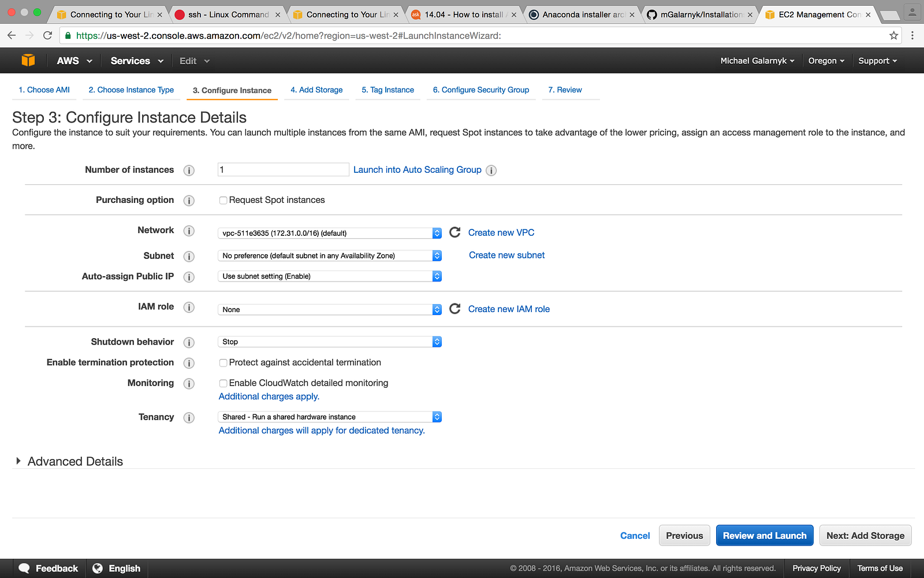This screenshot has width=924, height=578.
Task: Show info for Enable termination protection
Action: (189, 363)
